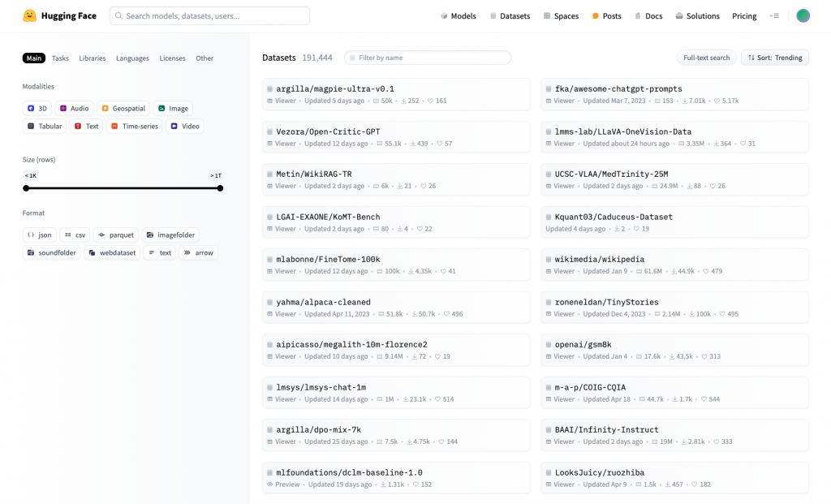Open the argilla/magpie-ultra-v0.1 dataset
This screenshot has width=831, height=504.
coord(396,94)
